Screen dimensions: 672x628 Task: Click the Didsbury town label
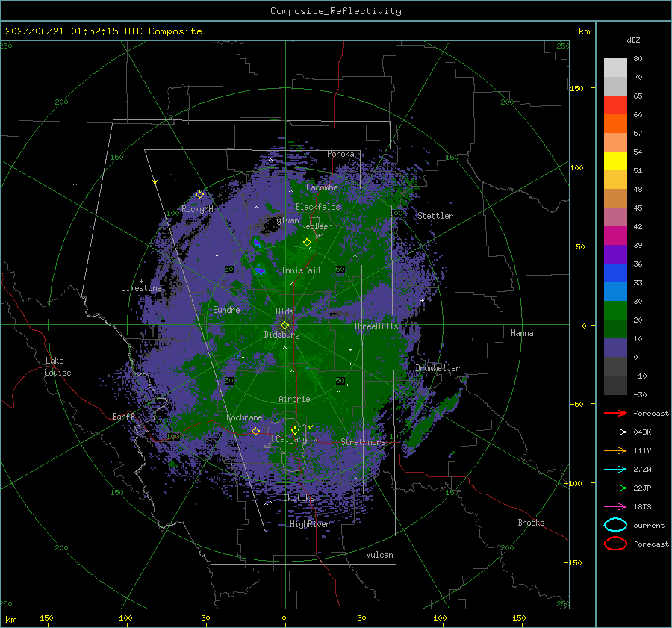tap(281, 335)
